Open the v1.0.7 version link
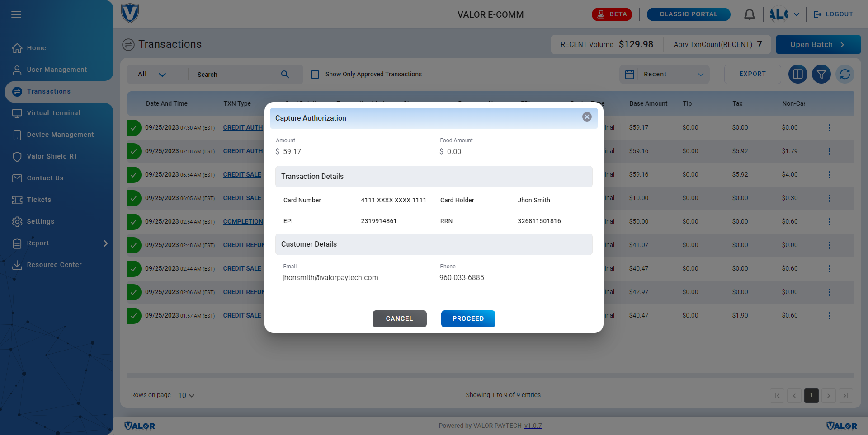Screen dimensions: 868x435 point(533,426)
